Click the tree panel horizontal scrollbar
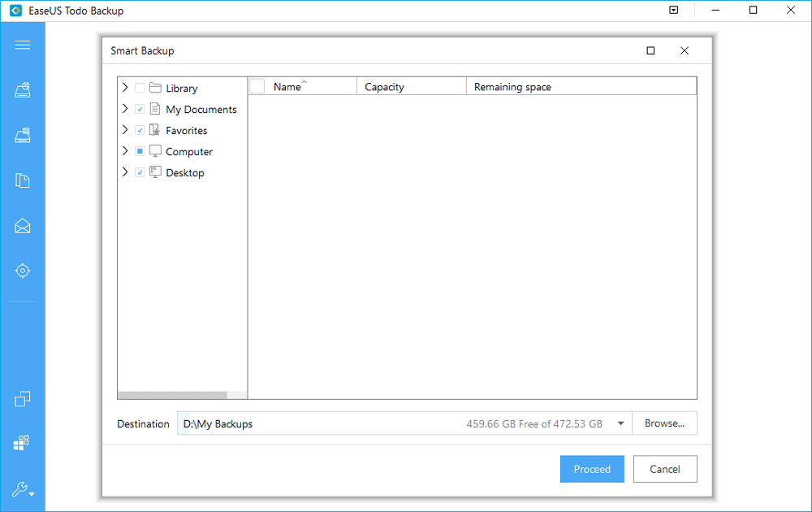This screenshot has height=512, width=812. (172, 395)
